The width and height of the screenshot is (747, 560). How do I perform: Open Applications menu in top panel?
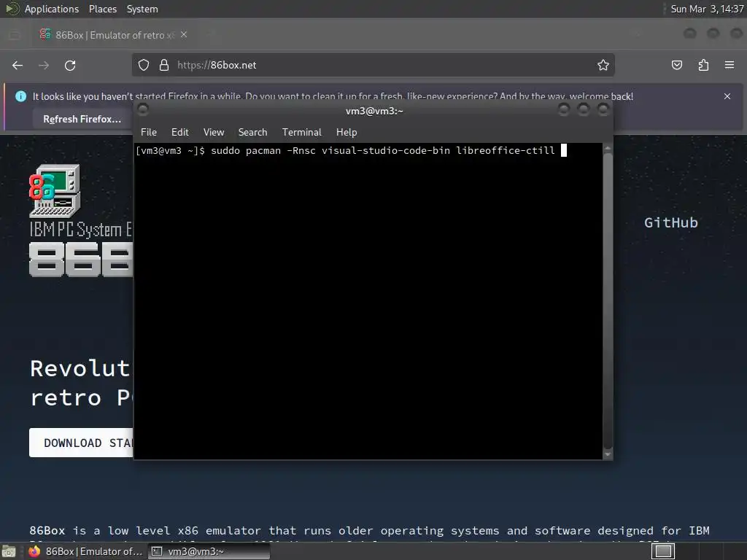[x=52, y=9]
